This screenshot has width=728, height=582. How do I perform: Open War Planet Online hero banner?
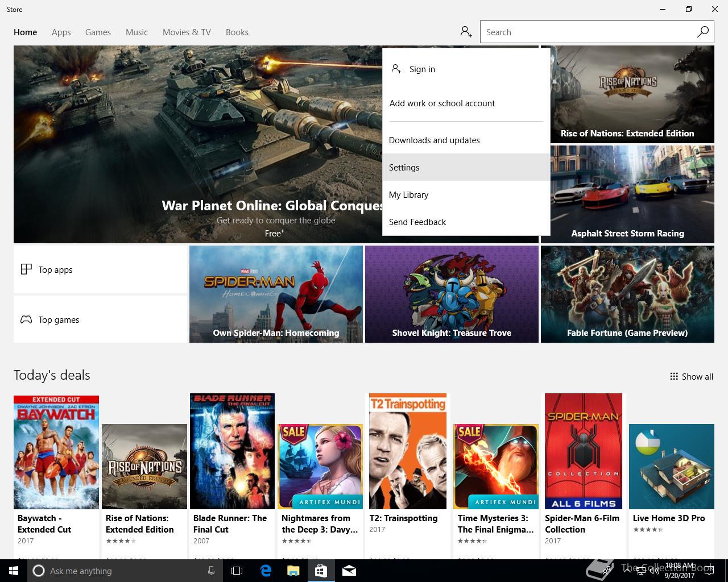[x=198, y=144]
